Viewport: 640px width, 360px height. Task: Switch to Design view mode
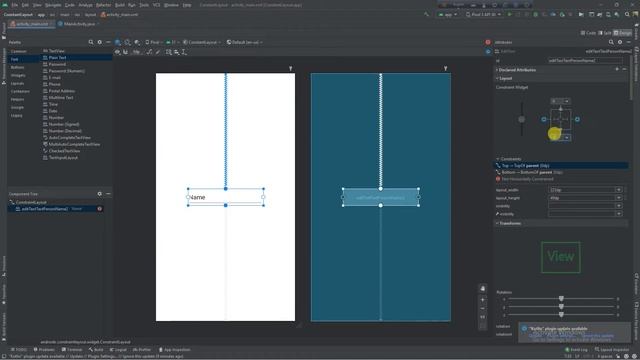pos(622,33)
